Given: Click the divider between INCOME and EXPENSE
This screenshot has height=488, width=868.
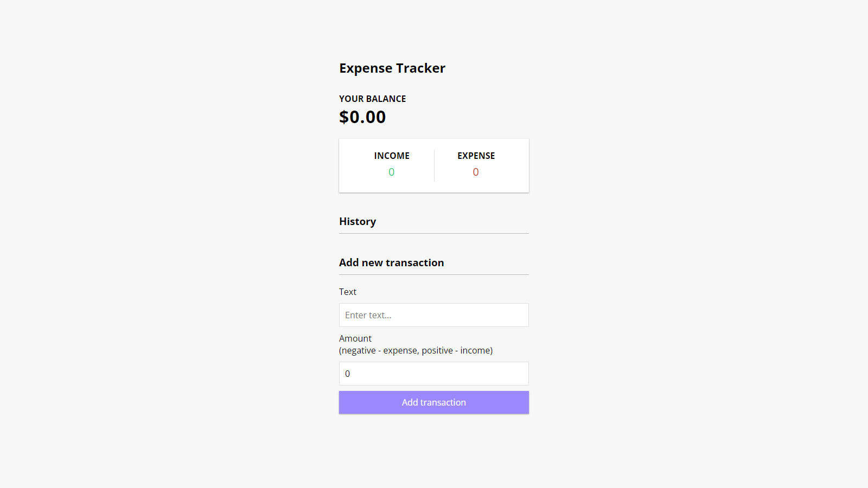Looking at the screenshot, I should [x=434, y=165].
